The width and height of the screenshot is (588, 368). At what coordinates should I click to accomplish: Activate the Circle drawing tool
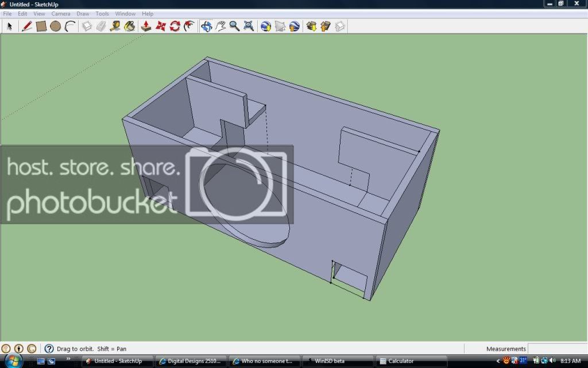point(56,26)
